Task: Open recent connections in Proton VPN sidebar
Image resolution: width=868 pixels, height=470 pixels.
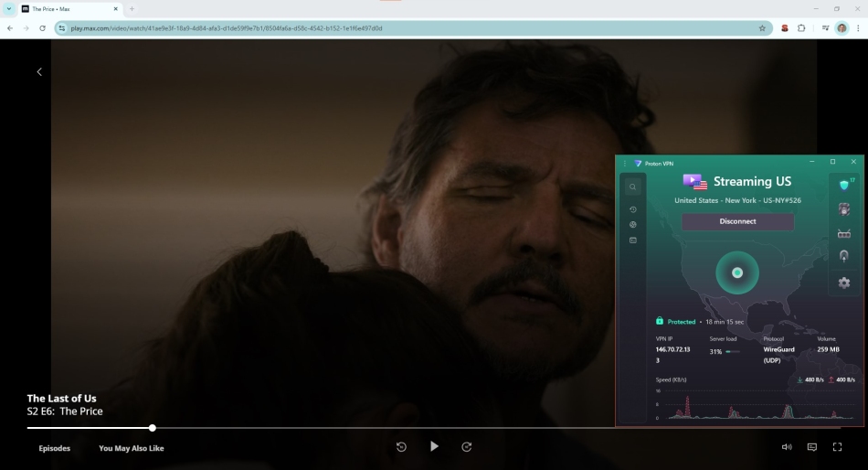Action: (633, 209)
